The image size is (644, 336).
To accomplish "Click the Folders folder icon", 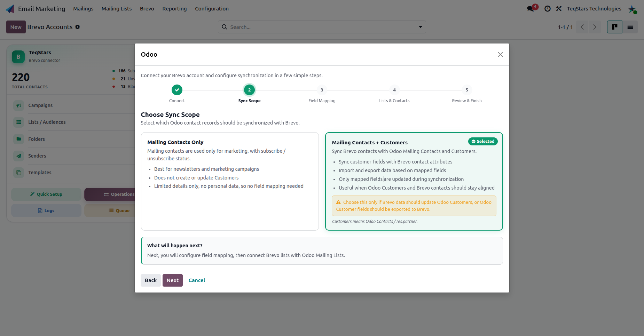I will 19,139.
